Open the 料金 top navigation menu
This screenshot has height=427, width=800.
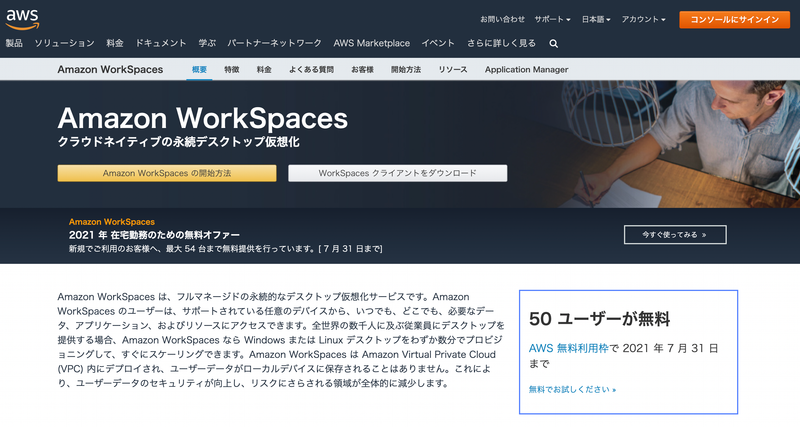point(115,43)
